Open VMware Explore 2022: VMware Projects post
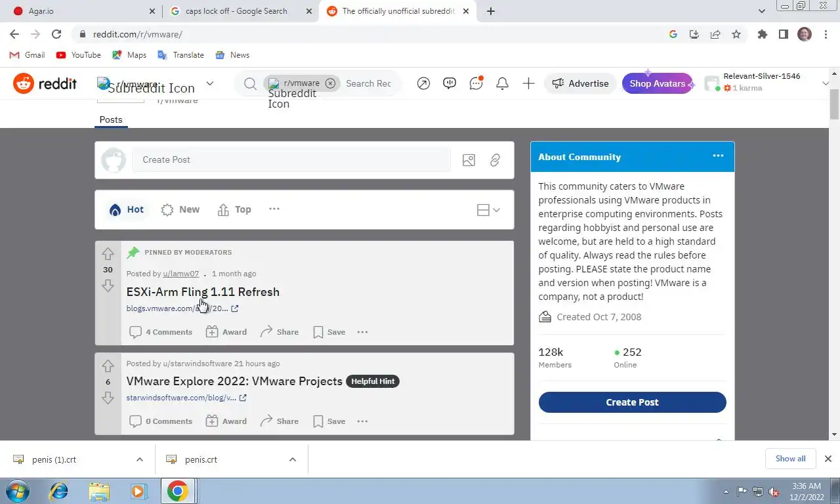The height and width of the screenshot is (504, 840). pos(234,381)
